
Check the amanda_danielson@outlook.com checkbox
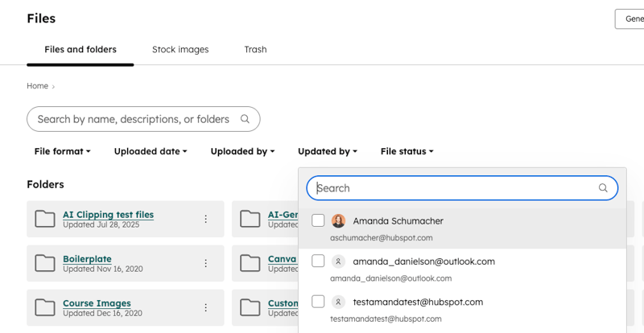pos(318,261)
